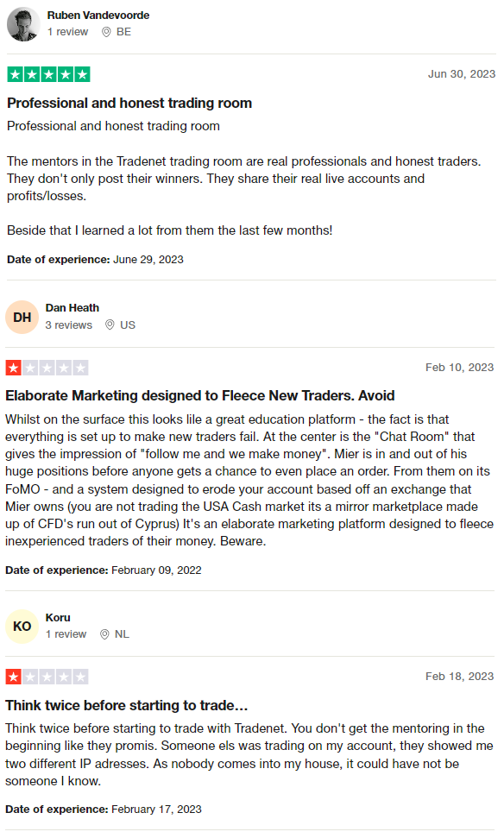This screenshot has width=504, height=838.
Task: Click the five-star green rating on Ruben's review
Action: click(48, 74)
